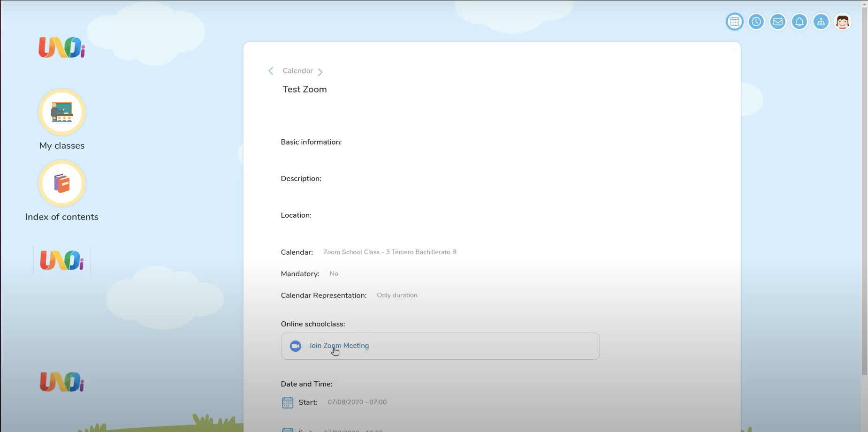Click the bottom UNOi logo in sidebar
Screen dimensions: 868x432
[62, 382]
